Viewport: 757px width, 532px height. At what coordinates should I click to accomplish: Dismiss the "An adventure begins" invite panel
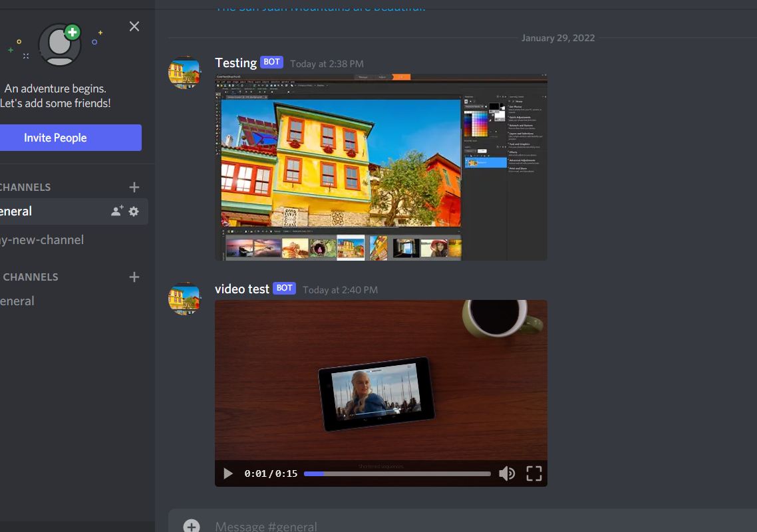click(134, 27)
